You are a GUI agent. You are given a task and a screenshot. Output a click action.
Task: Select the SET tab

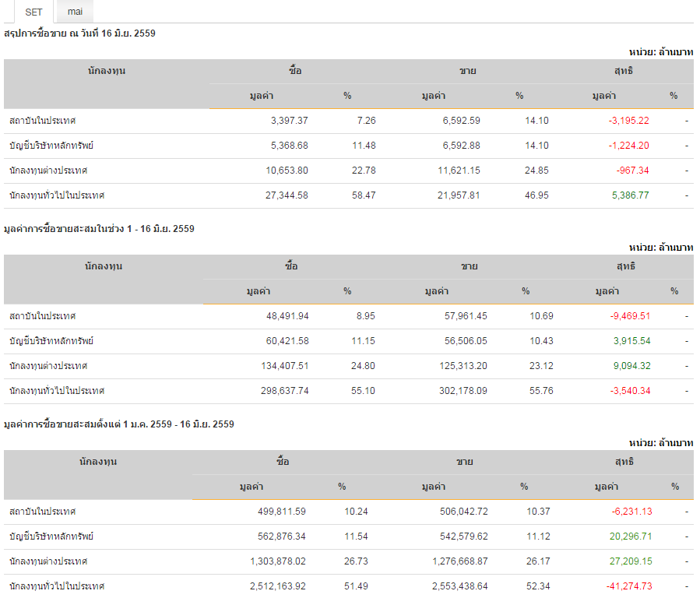(33, 12)
